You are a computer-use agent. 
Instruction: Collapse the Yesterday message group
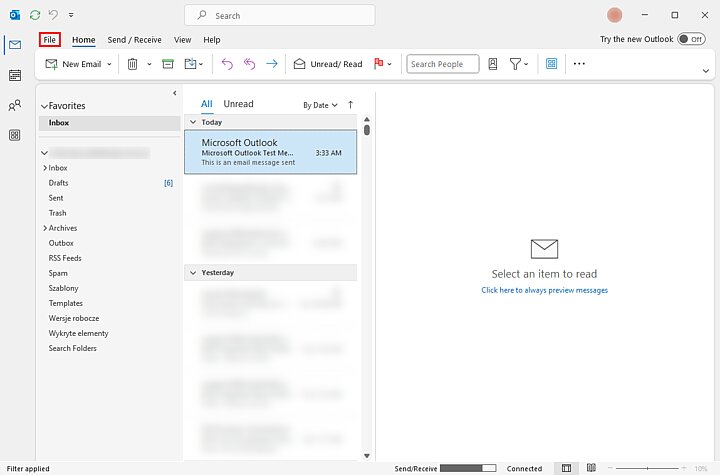pos(193,273)
